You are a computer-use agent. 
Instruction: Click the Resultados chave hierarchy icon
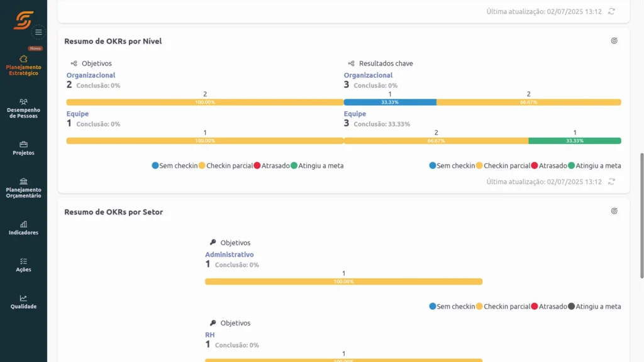[351, 63]
